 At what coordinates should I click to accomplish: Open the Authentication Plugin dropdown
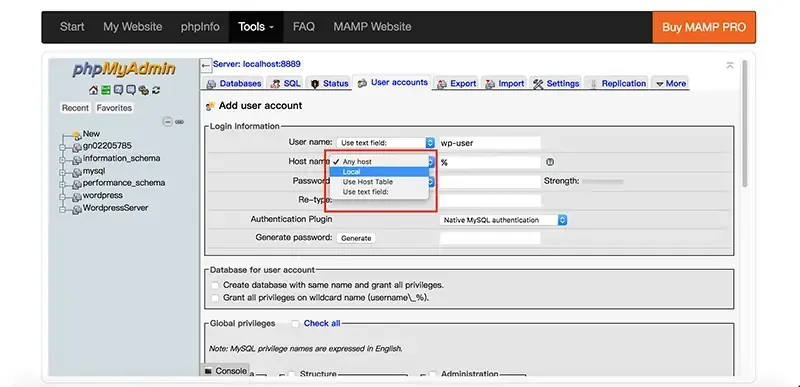pos(503,220)
